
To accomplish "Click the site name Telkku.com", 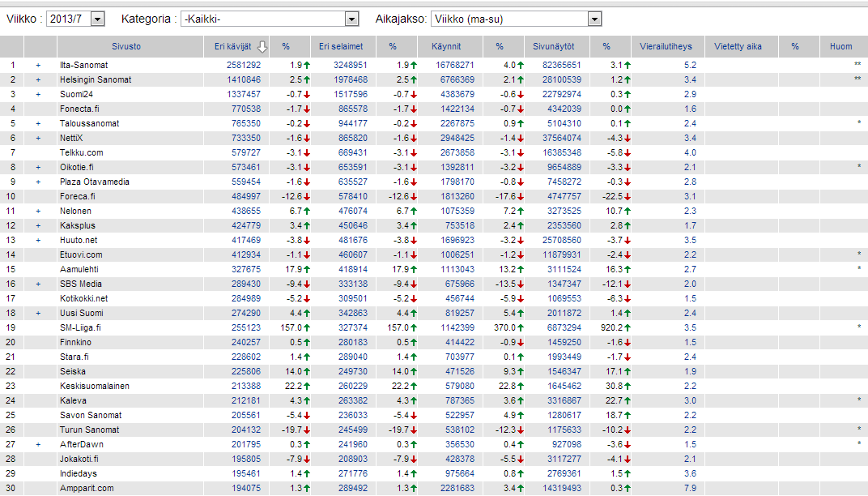I will coord(81,153).
